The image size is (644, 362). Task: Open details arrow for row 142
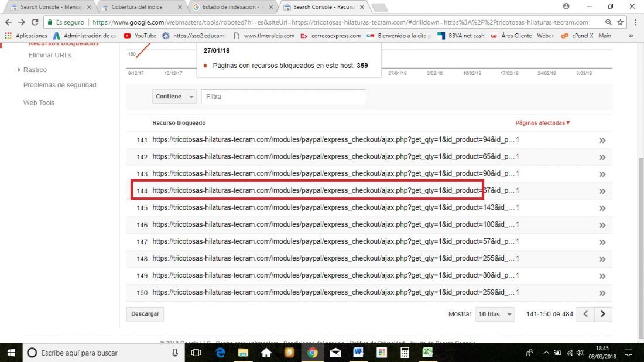point(602,158)
